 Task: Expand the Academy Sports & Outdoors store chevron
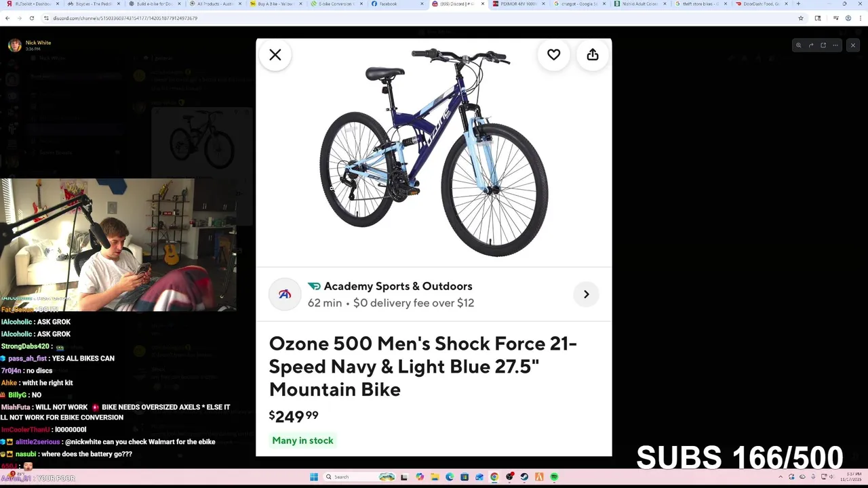pos(586,294)
